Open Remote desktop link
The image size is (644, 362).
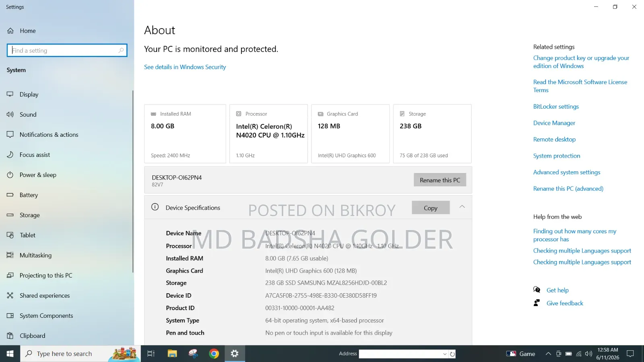[x=554, y=140]
